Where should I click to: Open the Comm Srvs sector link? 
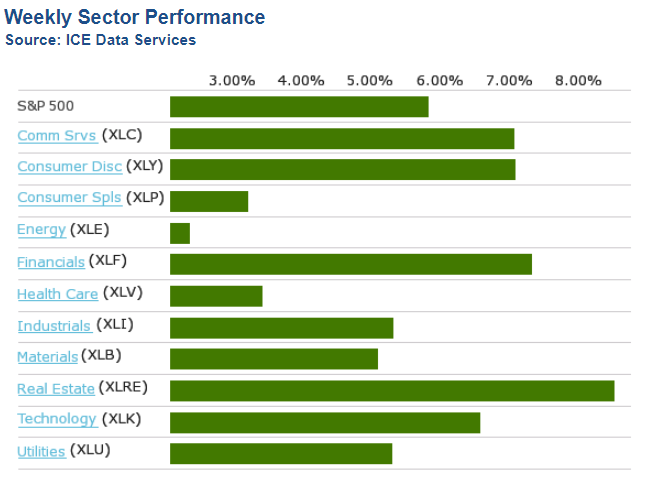coord(57,136)
